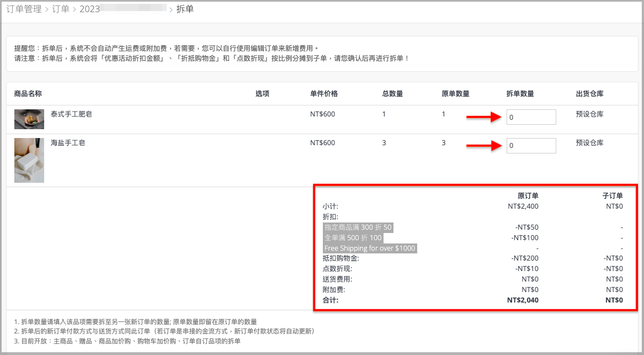The image size is (644, 355).
Task: Click the 原订单 summary column header
Action: click(528, 195)
